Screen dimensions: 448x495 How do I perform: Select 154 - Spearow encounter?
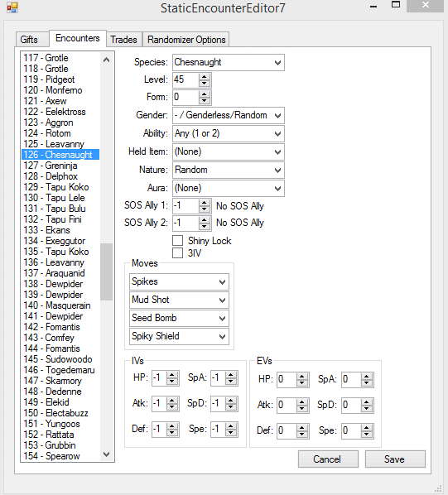pos(60,456)
